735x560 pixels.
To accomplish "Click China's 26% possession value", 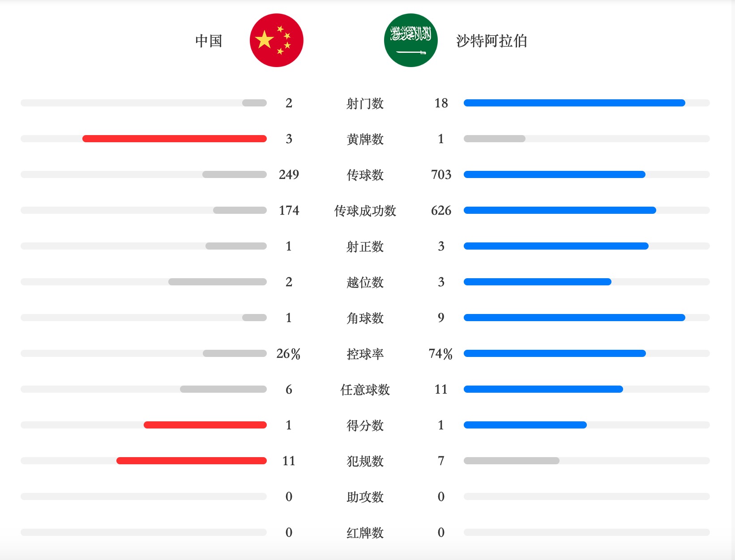I will [289, 353].
